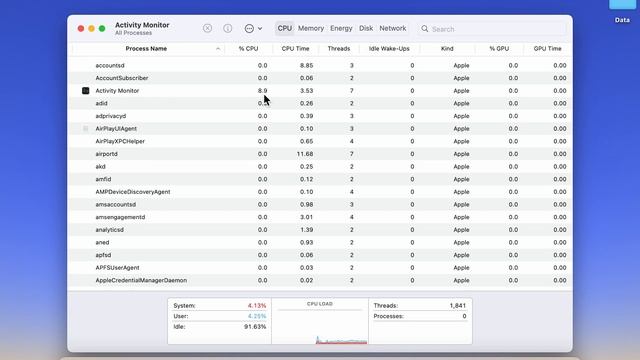Click into the Search field

(493, 29)
